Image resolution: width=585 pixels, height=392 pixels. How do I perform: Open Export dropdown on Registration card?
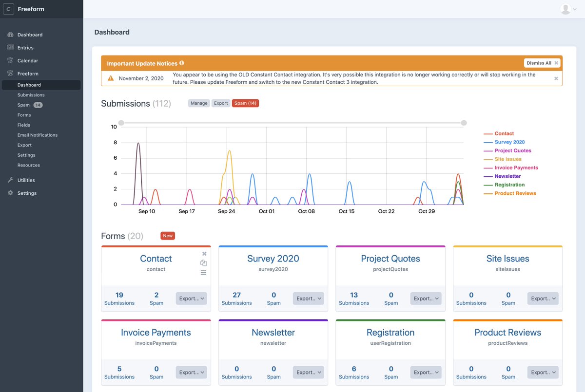click(426, 373)
